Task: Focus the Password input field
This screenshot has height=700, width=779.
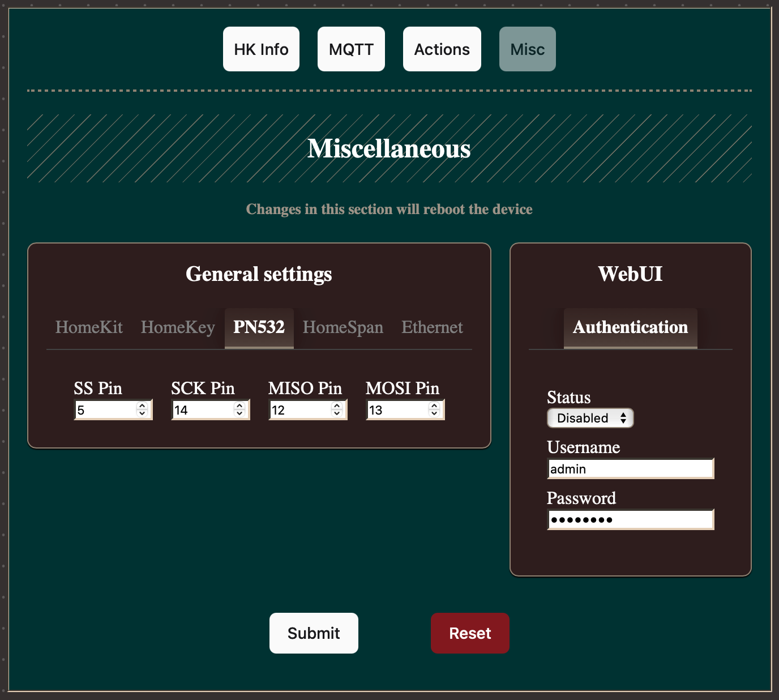Action: [630, 520]
